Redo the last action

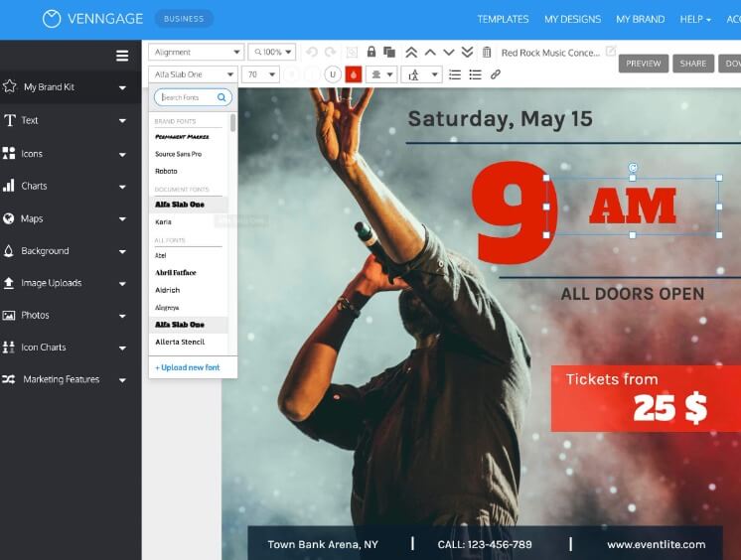coord(331,52)
